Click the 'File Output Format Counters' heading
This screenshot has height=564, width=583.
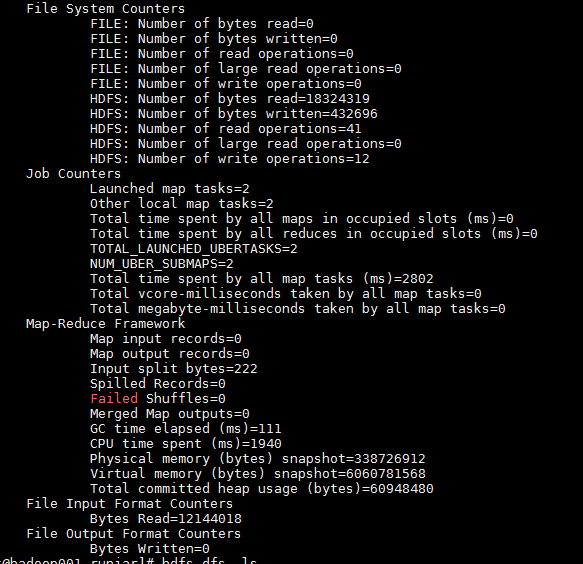[133, 534]
